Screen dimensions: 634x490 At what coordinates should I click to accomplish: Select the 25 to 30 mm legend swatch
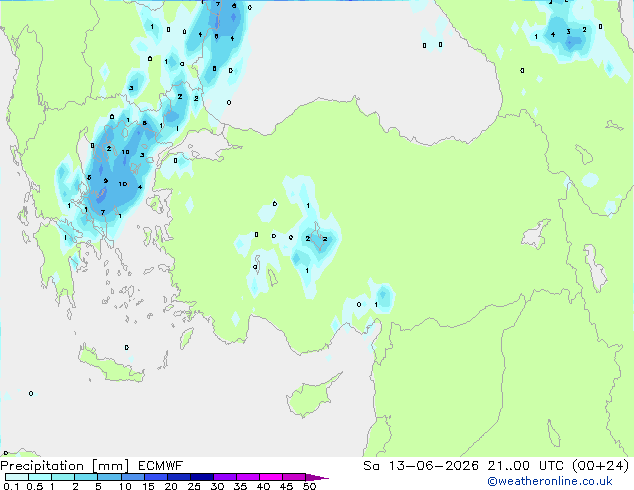click(x=202, y=477)
